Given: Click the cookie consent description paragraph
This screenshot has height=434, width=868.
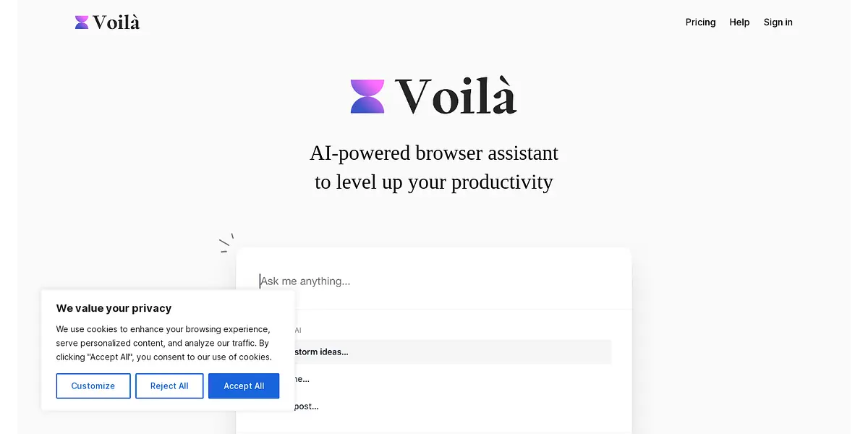Looking at the screenshot, I should pos(164,343).
